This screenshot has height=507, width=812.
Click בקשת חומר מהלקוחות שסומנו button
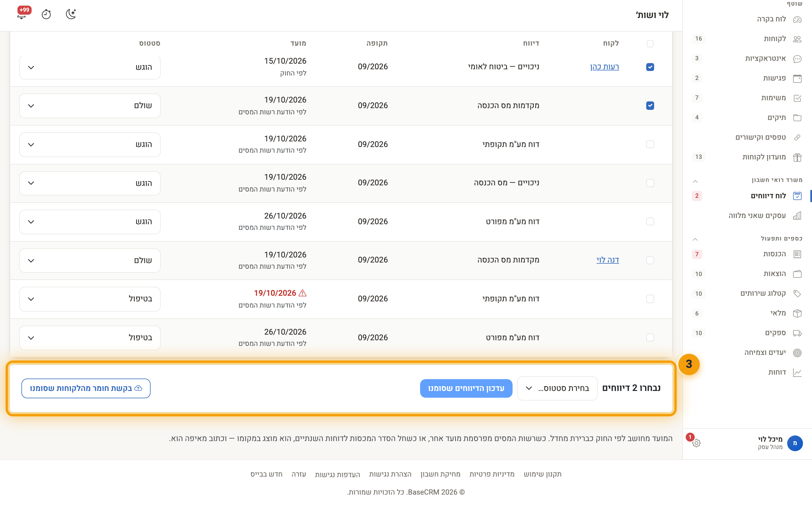coord(86,388)
